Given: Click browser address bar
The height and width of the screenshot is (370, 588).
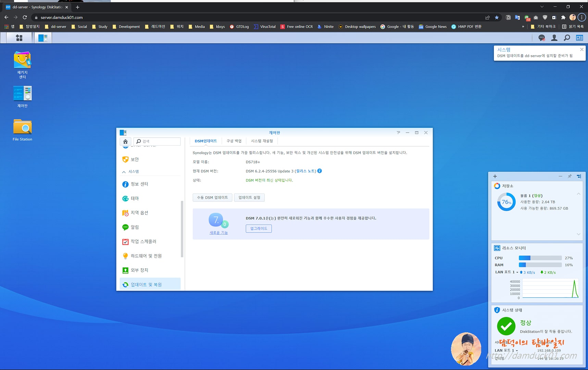Looking at the screenshot, I should click(x=257, y=17).
